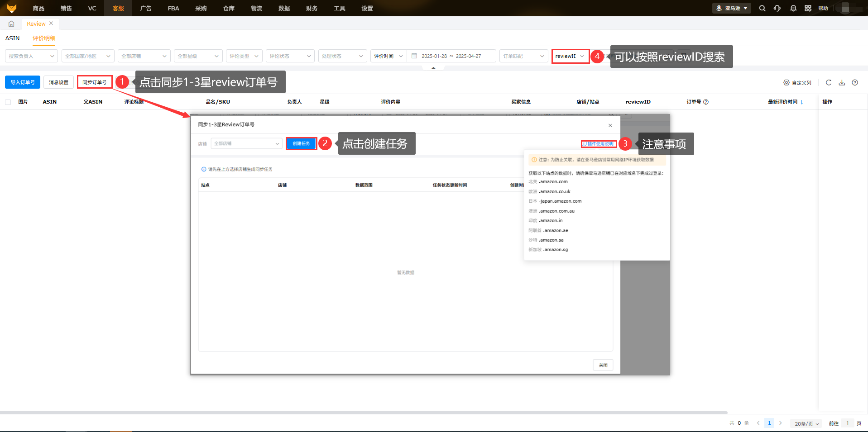Click the 自定义列 column settings button

797,82
